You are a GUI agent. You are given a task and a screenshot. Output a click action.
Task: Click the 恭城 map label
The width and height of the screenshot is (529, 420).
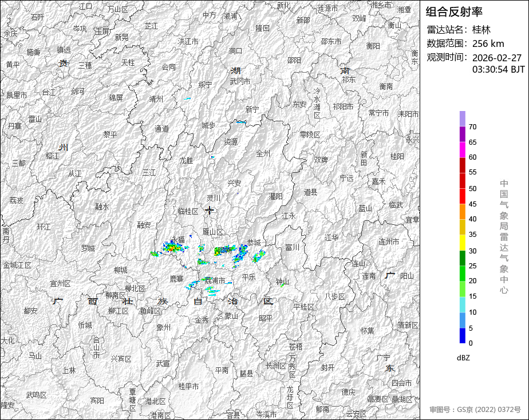254,243
